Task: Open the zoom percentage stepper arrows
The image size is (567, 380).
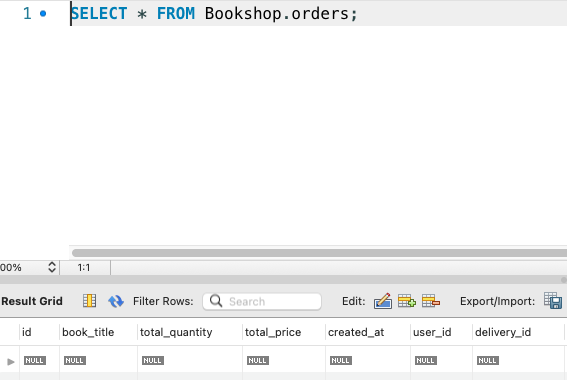Action: coord(52,267)
